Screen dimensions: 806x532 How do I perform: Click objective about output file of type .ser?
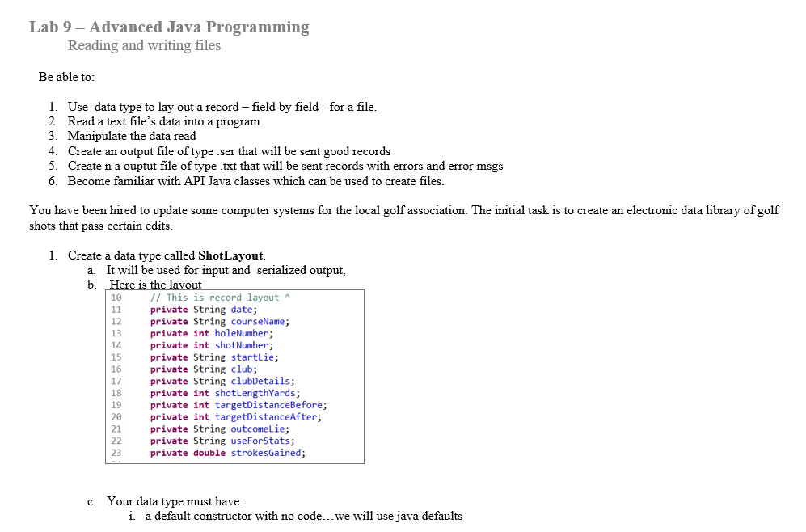point(230,151)
